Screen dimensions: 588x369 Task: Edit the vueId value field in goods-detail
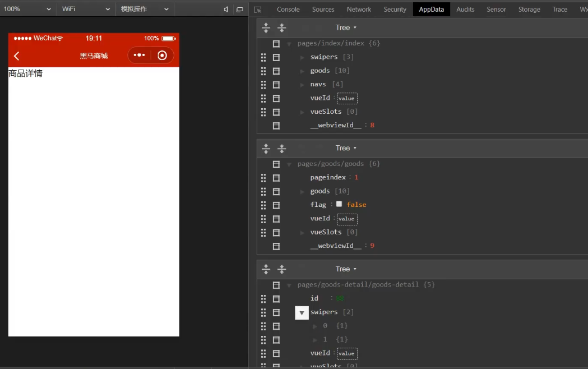[x=347, y=353]
